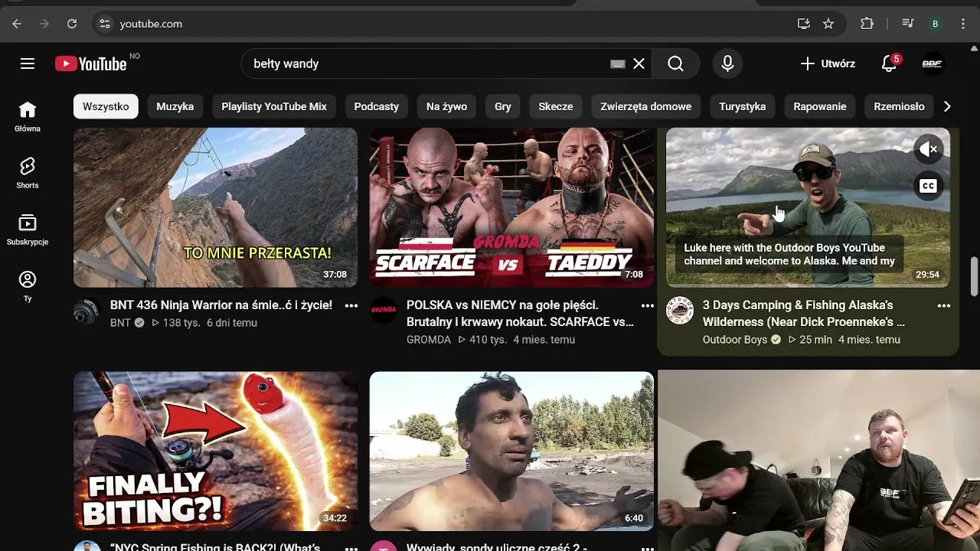The image size is (980, 551).
Task: Open the GROMDA channel name
Action: tap(429, 340)
